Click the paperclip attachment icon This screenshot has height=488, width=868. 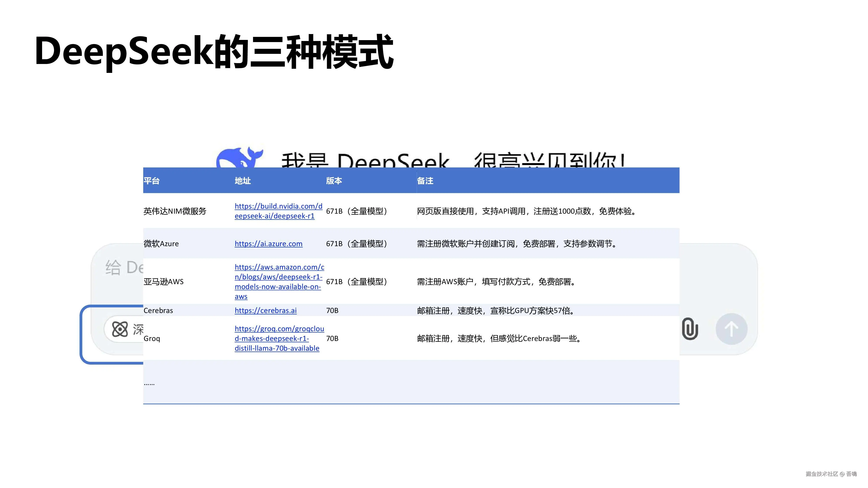(690, 329)
